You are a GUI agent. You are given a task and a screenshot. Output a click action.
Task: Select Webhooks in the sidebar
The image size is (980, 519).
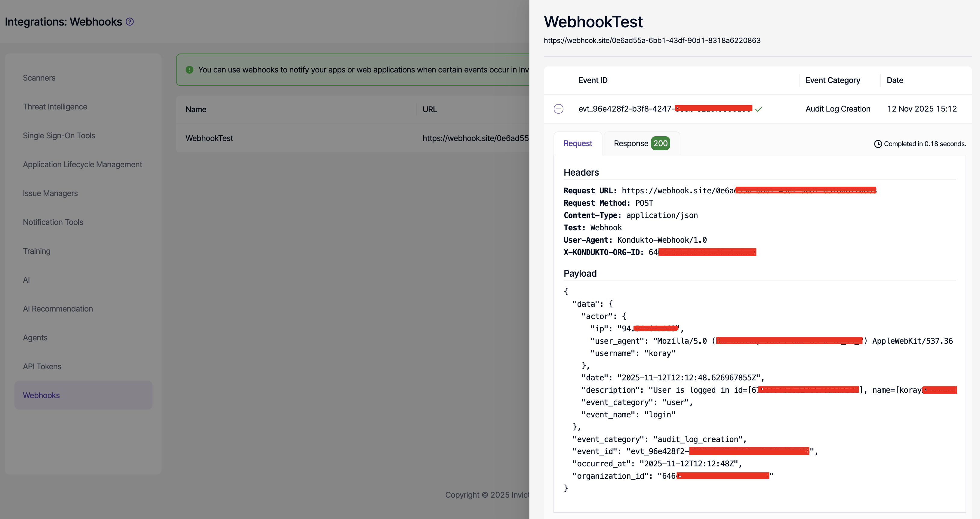[x=41, y=395]
